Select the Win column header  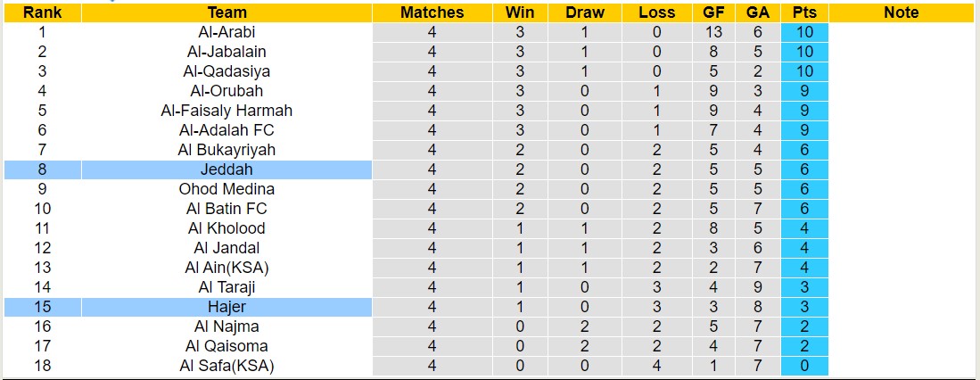click(520, 12)
